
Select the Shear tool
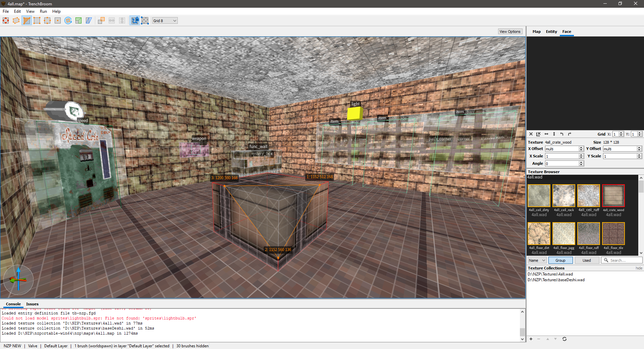tap(89, 20)
